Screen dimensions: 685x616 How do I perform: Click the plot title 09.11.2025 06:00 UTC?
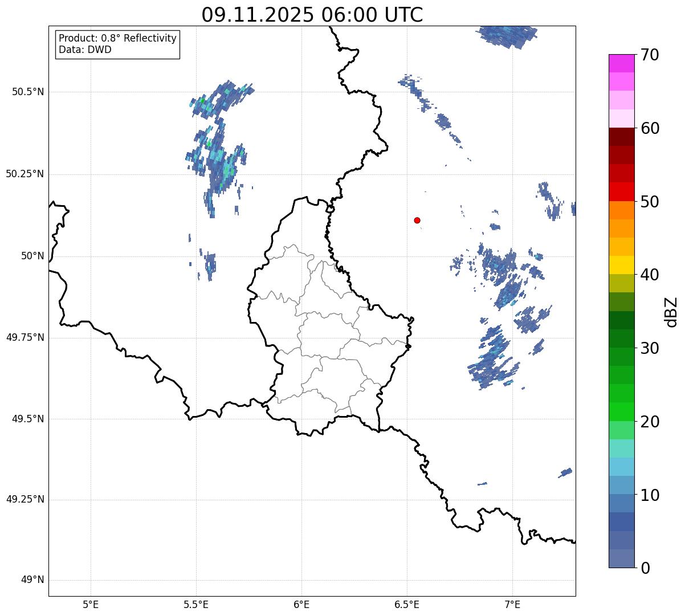[312, 15]
